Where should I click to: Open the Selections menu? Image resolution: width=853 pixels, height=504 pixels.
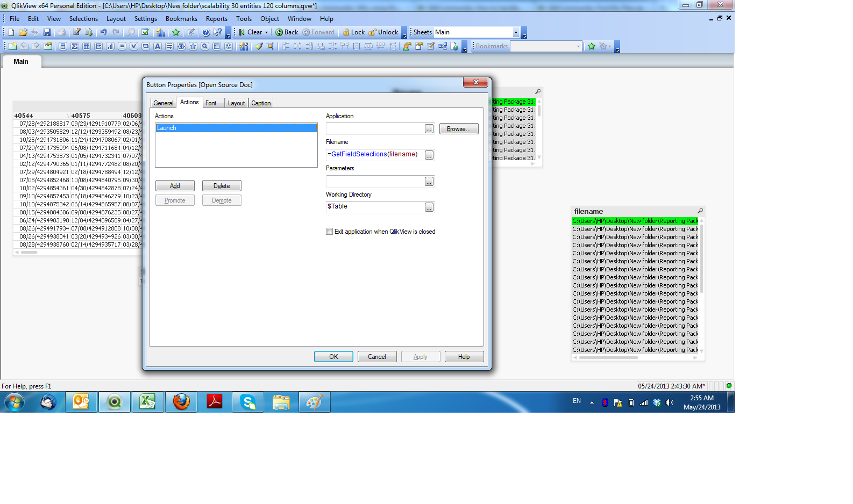pyautogui.click(x=83, y=18)
